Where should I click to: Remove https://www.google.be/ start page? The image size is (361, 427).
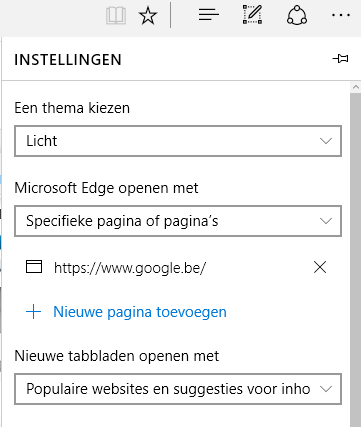(x=320, y=267)
